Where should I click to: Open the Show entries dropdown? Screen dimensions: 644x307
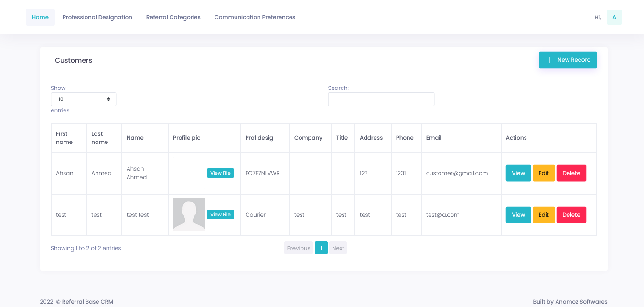84,99
